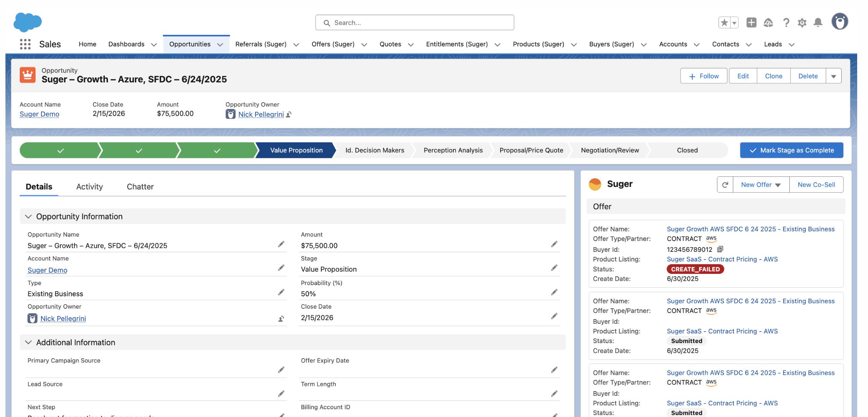Click change owner icon beside Nick Pellegrini in header
Image resolution: width=868 pixels, height=417 pixels.
pyautogui.click(x=289, y=115)
